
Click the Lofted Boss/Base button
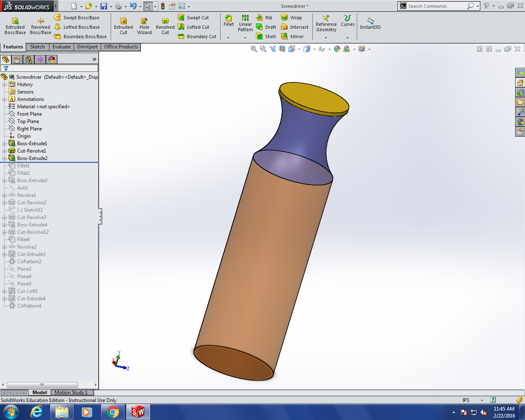(77, 27)
